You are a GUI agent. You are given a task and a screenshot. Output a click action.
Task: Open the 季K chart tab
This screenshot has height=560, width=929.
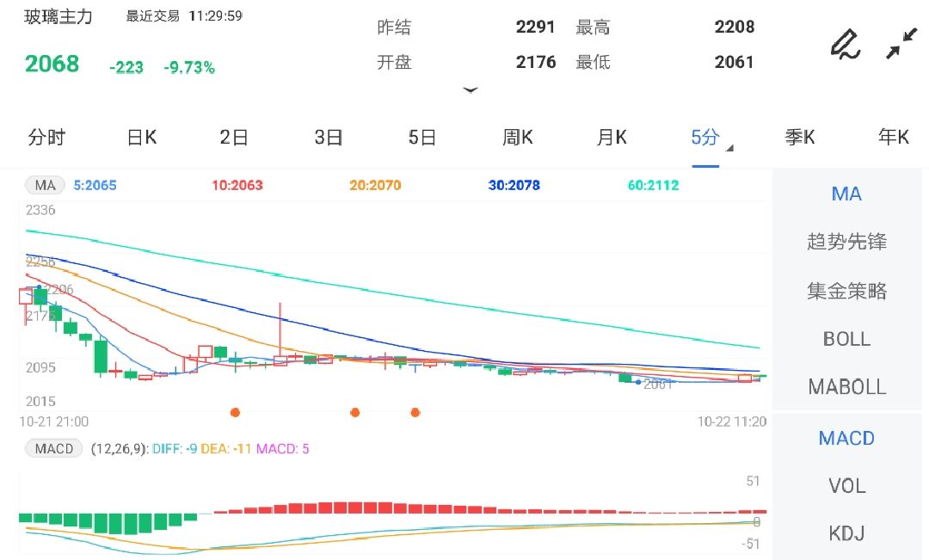pos(799,138)
